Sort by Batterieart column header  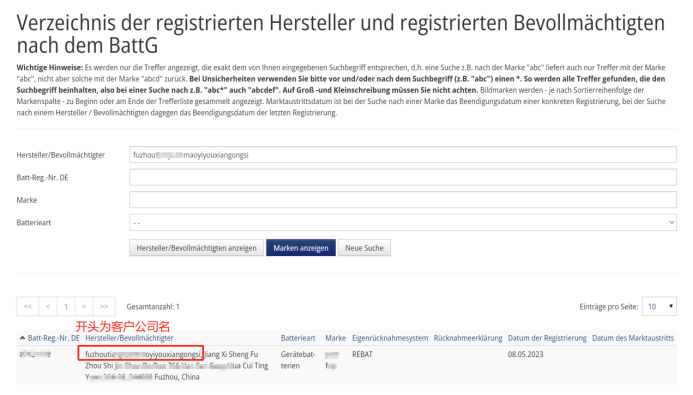(298, 338)
